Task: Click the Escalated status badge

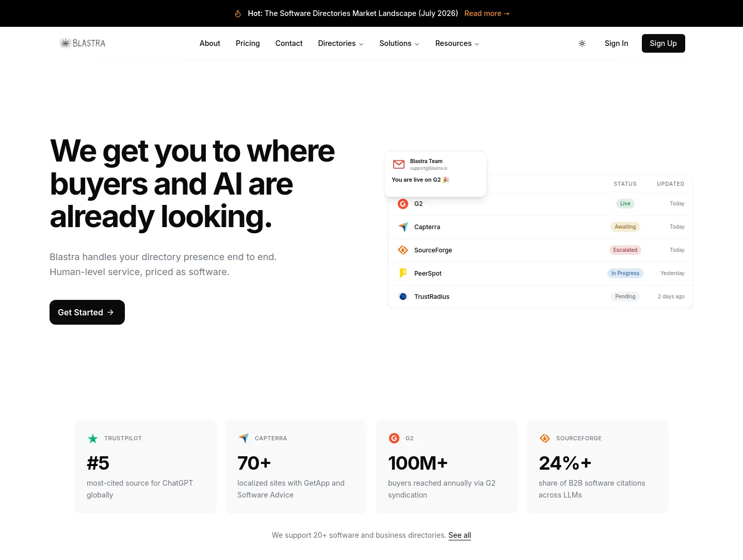Action: tap(625, 250)
